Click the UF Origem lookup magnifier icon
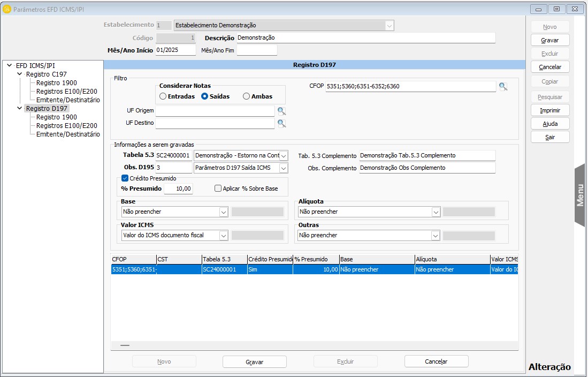This screenshot has height=377, width=588. click(281, 111)
